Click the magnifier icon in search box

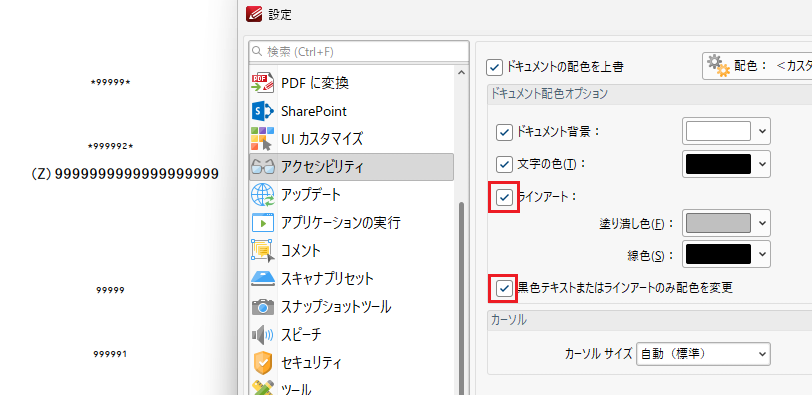pos(257,52)
